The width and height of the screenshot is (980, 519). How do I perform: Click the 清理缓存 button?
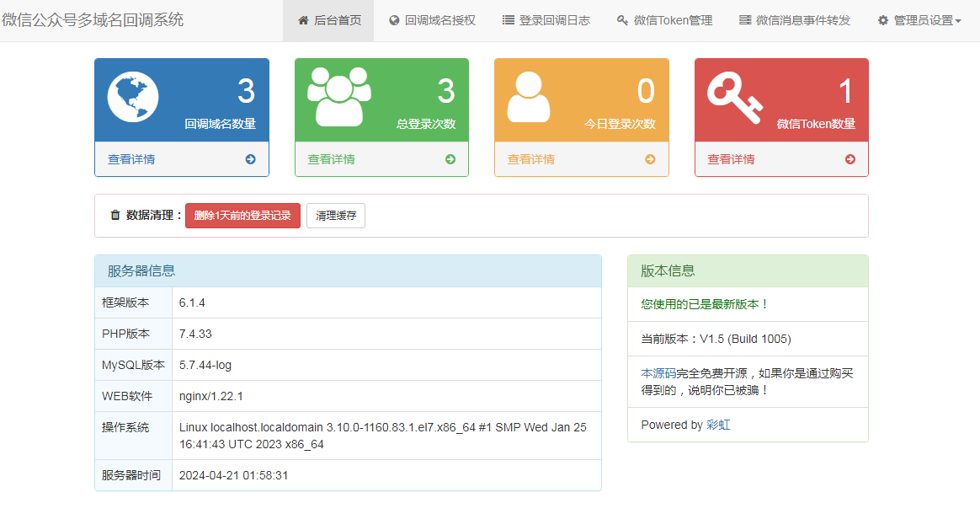336,216
